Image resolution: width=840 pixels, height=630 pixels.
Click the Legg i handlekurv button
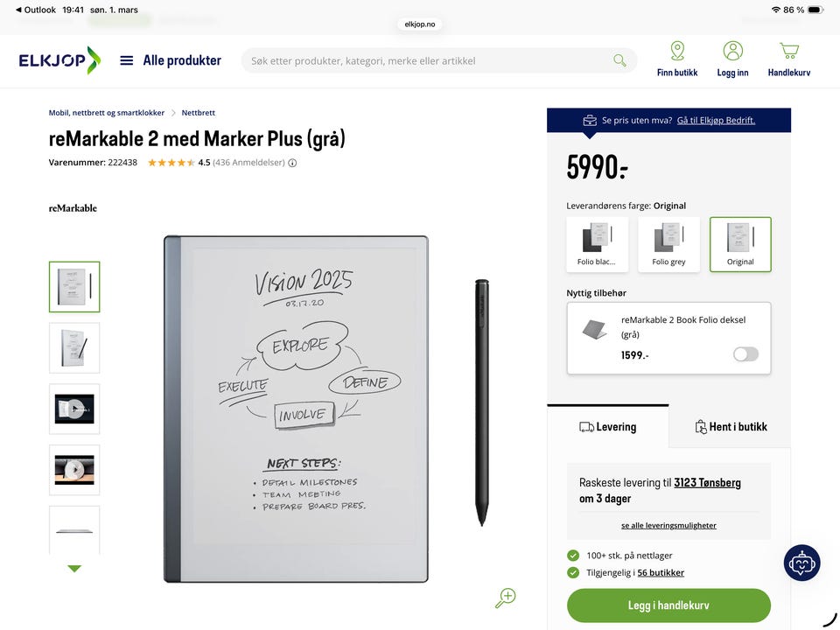(x=668, y=605)
